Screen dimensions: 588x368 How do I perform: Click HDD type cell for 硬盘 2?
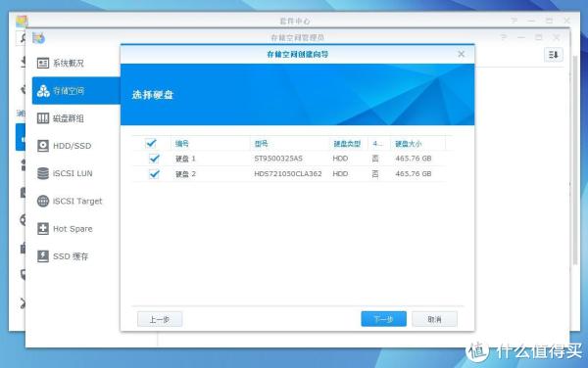point(340,173)
